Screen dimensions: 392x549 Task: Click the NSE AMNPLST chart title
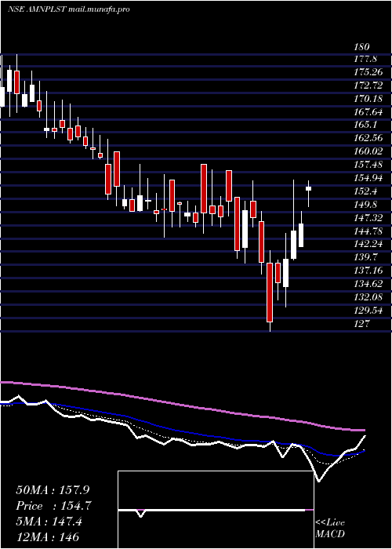point(69,9)
